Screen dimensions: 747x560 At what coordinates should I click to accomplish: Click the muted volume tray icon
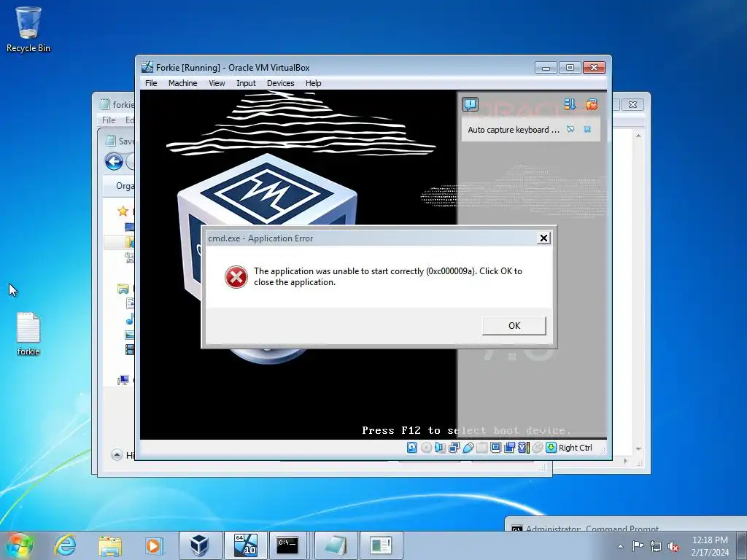673,546
